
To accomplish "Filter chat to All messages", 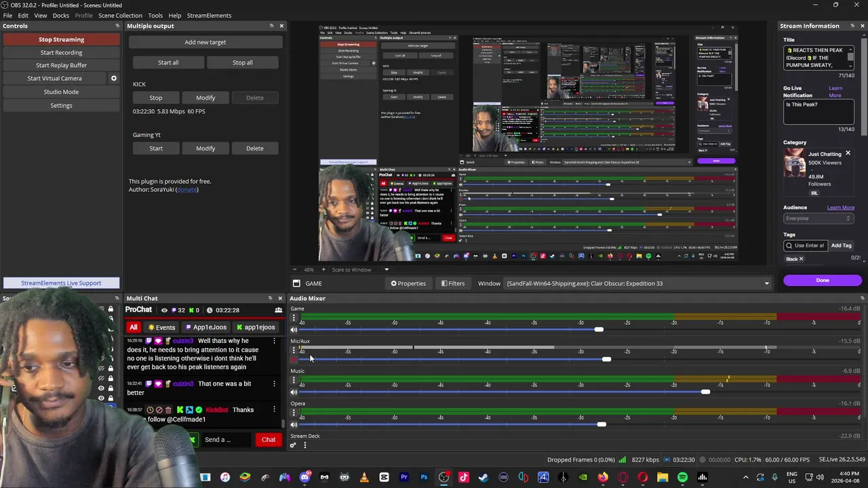I will [134, 327].
